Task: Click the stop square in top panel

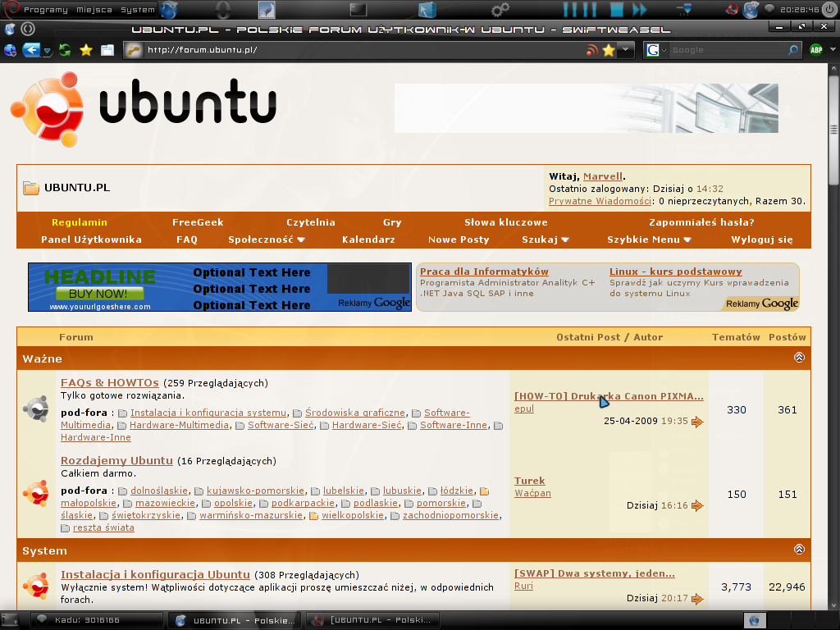Action: tap(617, 10)
